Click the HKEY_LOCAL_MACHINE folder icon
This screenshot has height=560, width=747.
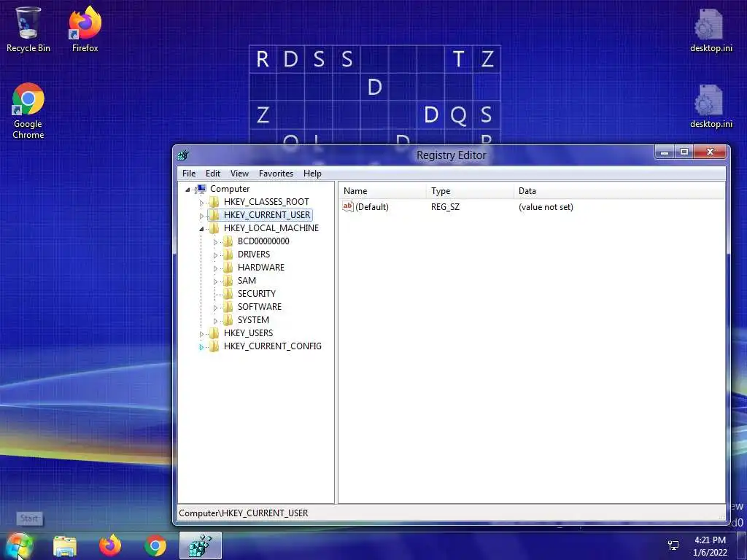point(214,228)
